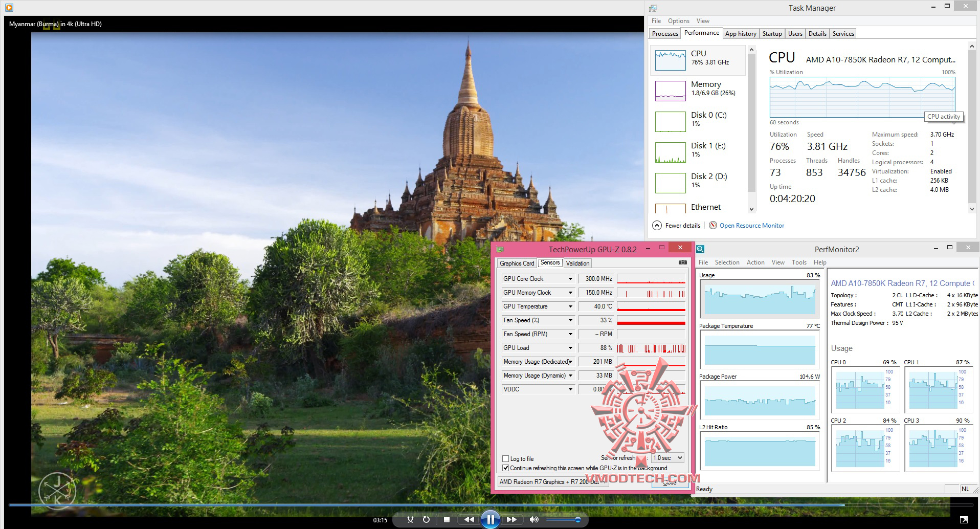Skip to the next track
This screenshot has height=529, width=980.
point(511,520)
